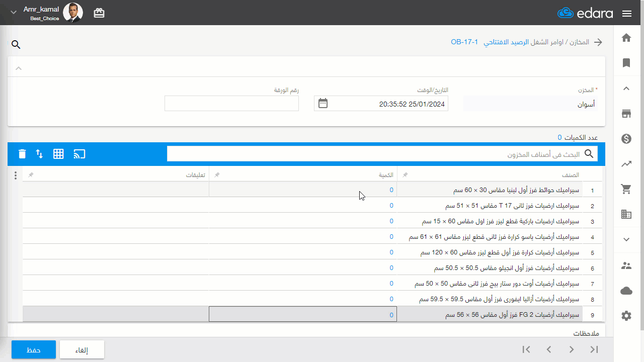Go to the Home sidebar icon
The image size is (644, 362).
626,38
